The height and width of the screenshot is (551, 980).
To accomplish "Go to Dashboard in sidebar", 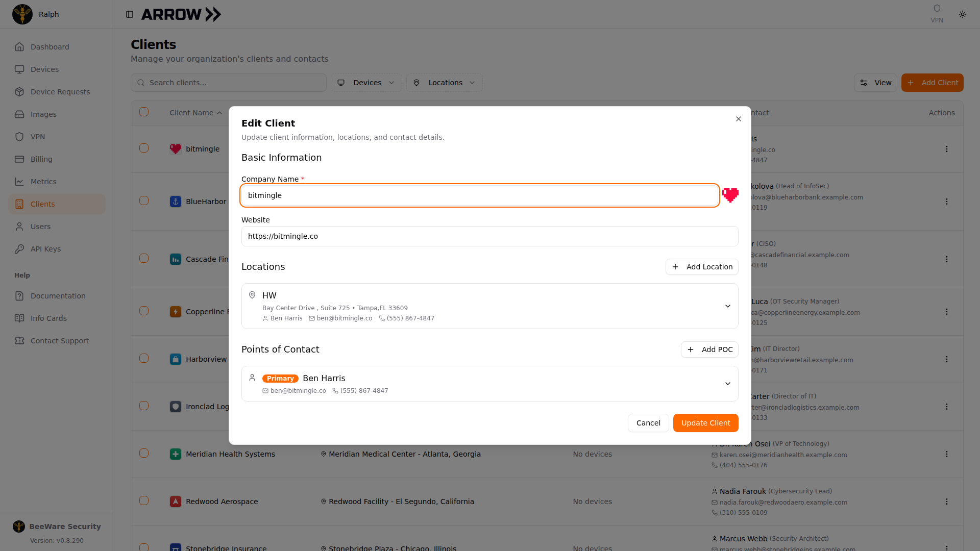I will pyautogui.click(x=57, y=47).
